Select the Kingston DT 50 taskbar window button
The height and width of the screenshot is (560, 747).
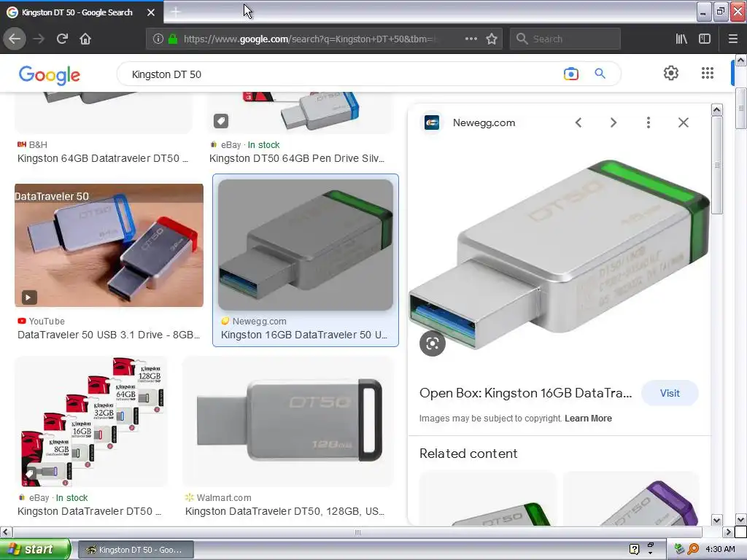click(x=135, y=550)
